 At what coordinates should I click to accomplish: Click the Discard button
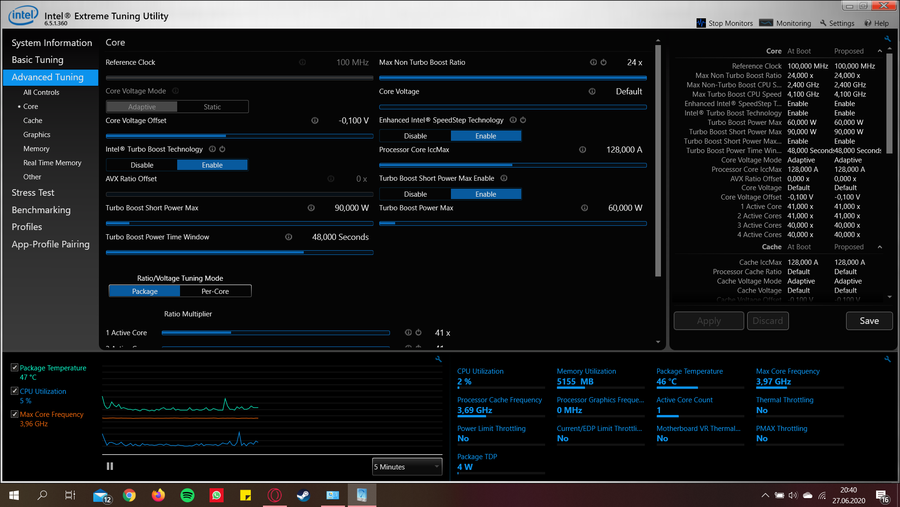(767, 321)
